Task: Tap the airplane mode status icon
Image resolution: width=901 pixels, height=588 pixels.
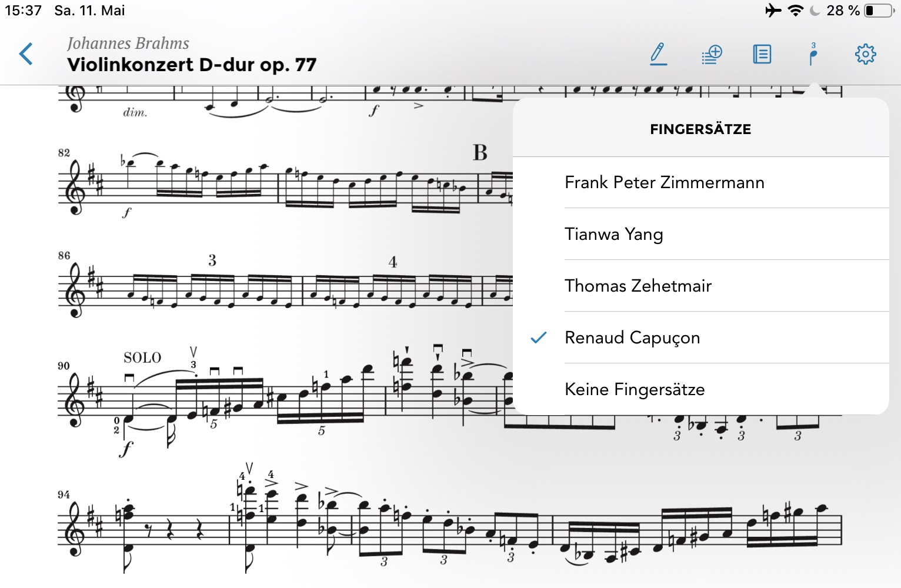Action: pos(773,11)
